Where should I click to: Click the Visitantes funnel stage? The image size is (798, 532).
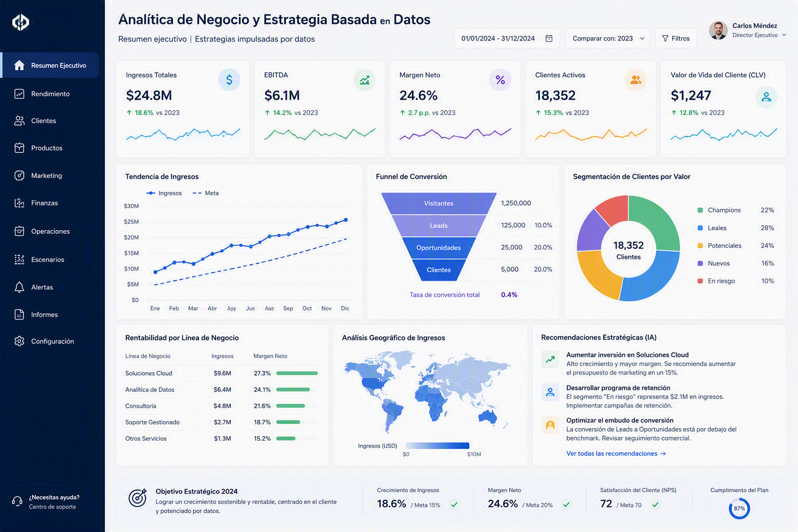[438, 203]
